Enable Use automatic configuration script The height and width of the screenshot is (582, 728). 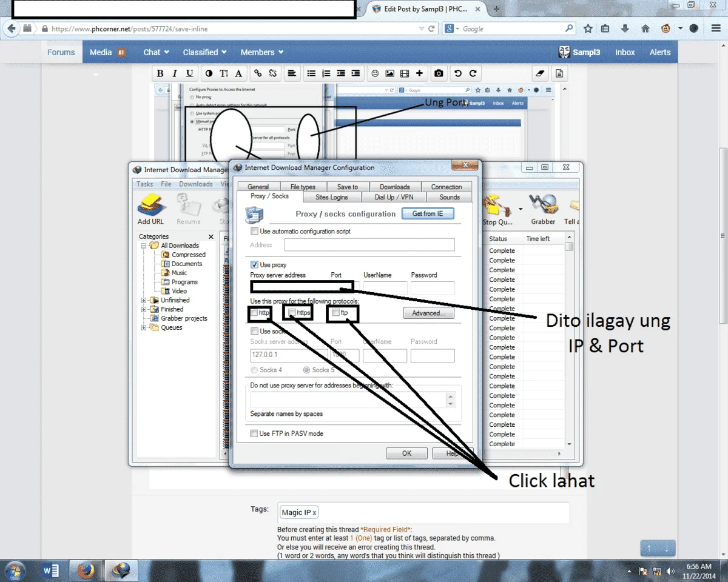[x=254, y=231]
